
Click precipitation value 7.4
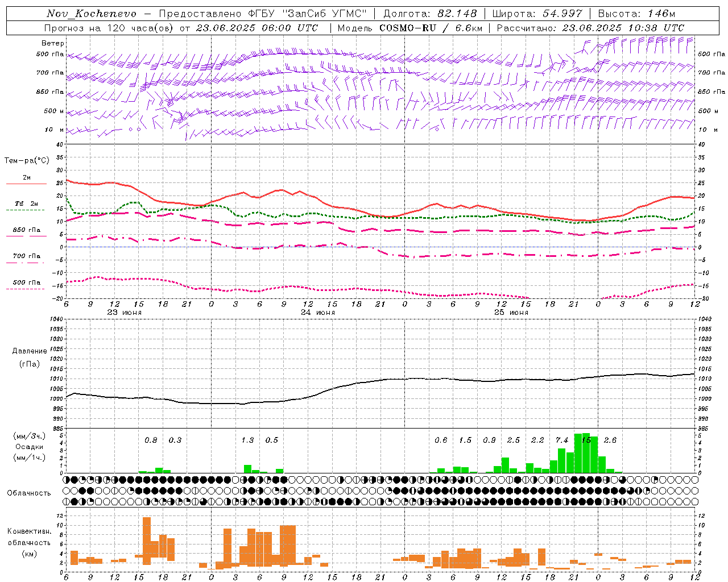[x=562, y=440]
